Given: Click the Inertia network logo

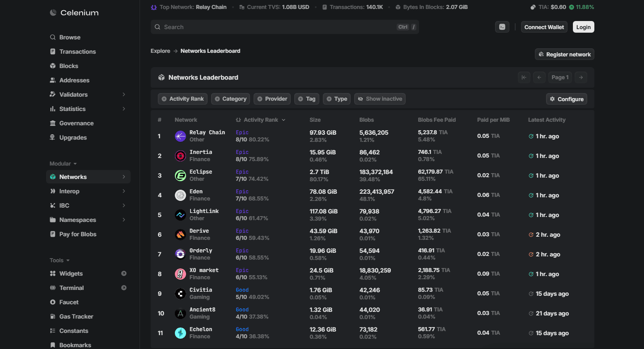Looking at the screenshot, I should click(180, 156).
